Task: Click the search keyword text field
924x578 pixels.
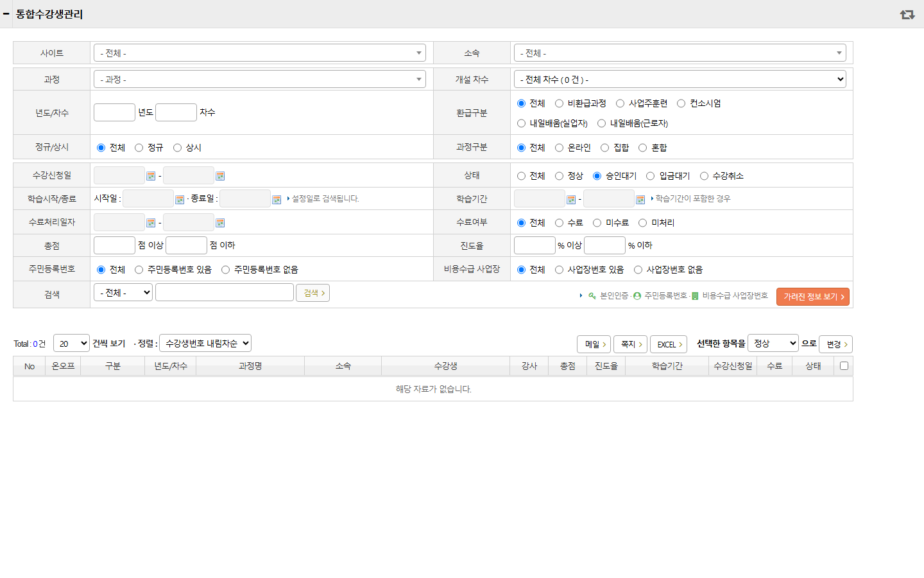Action: tap(225, 292)
